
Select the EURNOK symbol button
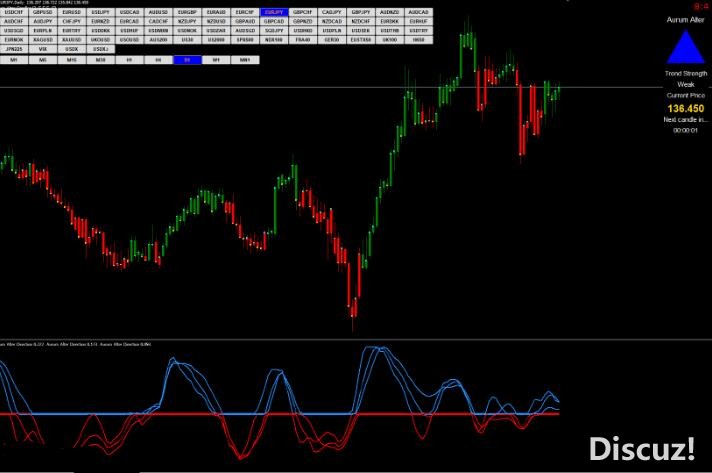[x=14, y=40]
